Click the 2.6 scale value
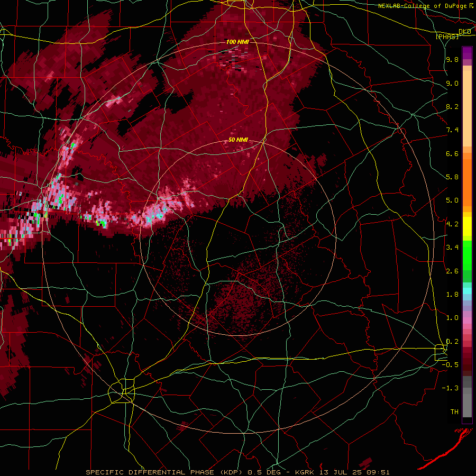Screen dimensions: 476x476 coord(452,271)
